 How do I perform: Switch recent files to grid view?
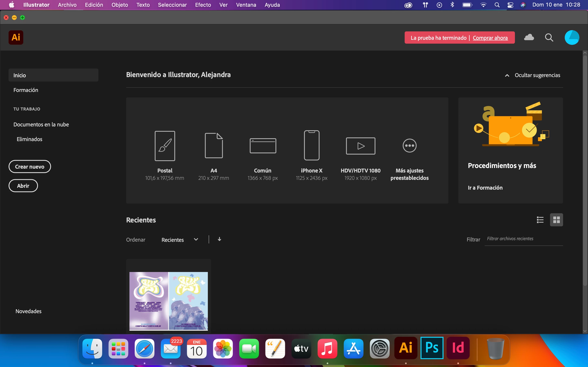point(556,220)
